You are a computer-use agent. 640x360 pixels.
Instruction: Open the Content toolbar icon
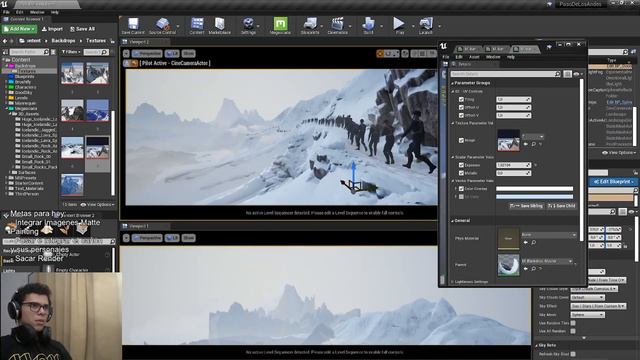(197, 24)
